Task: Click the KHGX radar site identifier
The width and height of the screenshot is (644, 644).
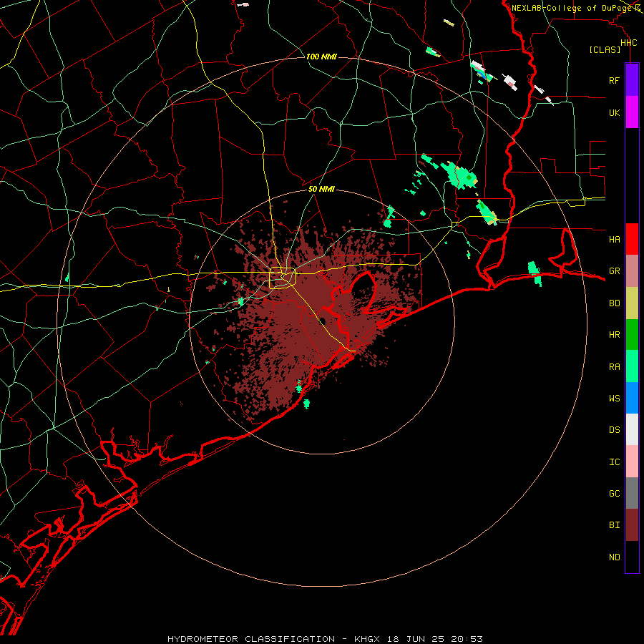Action: point(367,639)
